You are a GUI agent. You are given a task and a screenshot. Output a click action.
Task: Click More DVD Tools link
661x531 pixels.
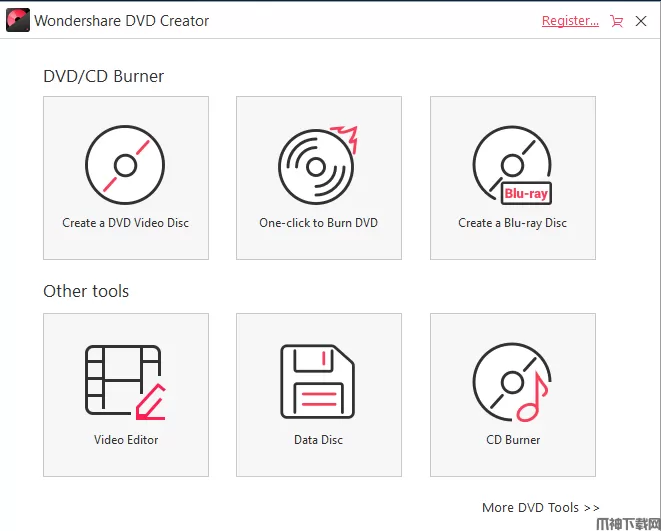tap(540, 507)
